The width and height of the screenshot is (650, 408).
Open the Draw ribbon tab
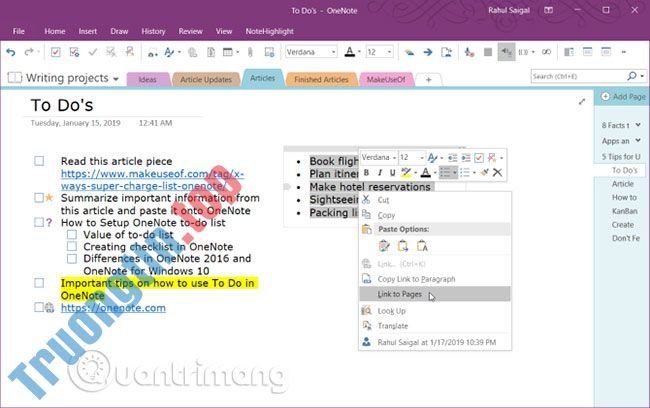pos(119,31)
